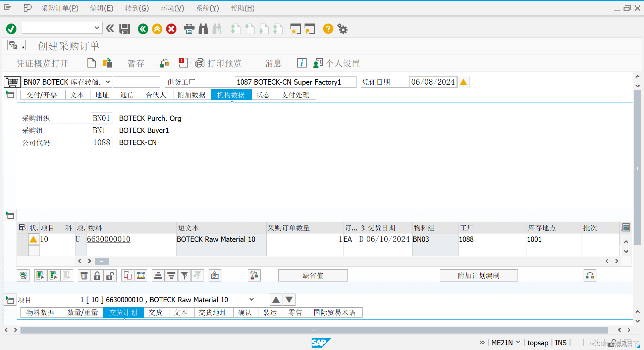This screenshot has width=644, height=350.
Task: Click the 供货工厂 field 1087 BOTECK-CN
Action: pyautogui.click(x=295, y=82)
